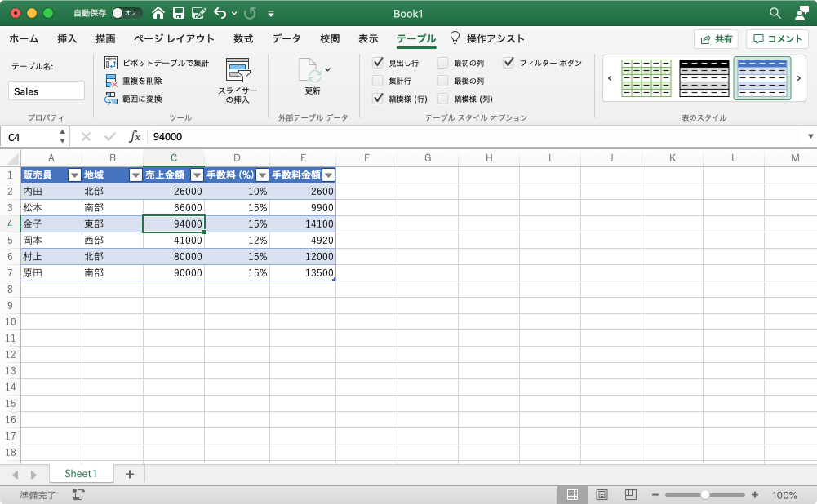Expand table styles gallery with right arrow

799,78
